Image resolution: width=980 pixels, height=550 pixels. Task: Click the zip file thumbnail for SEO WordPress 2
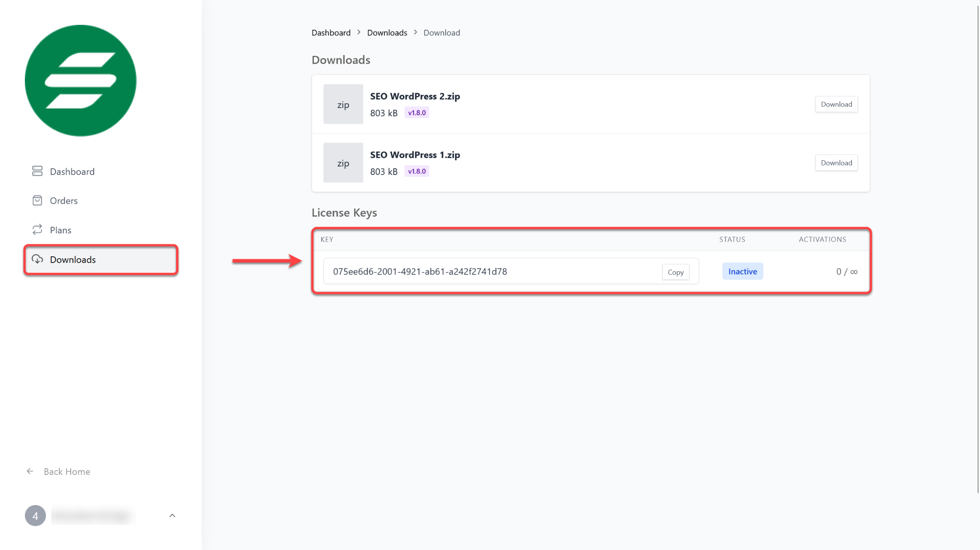pos(343,104)
